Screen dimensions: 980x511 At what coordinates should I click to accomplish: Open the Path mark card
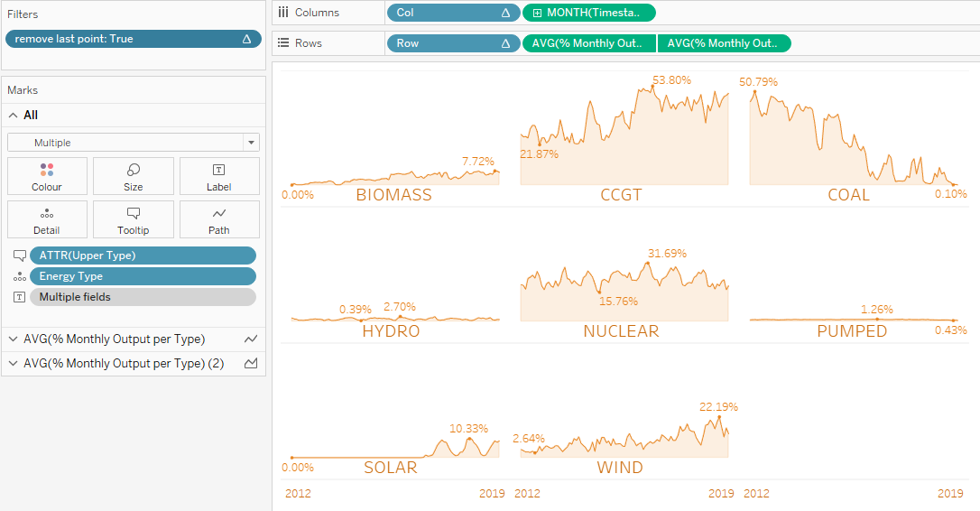coord(219,219)
